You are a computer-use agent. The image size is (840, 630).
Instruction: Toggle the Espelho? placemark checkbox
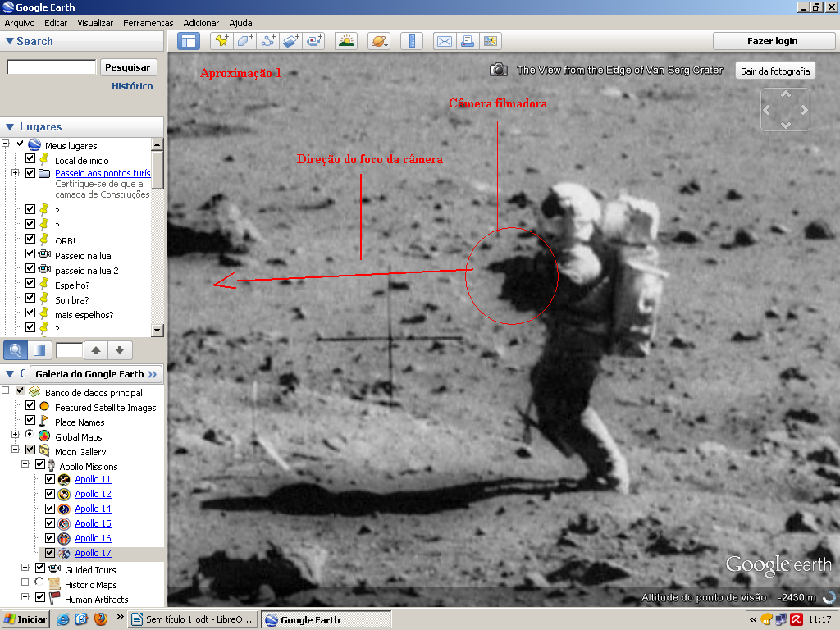tap(30, 283)
